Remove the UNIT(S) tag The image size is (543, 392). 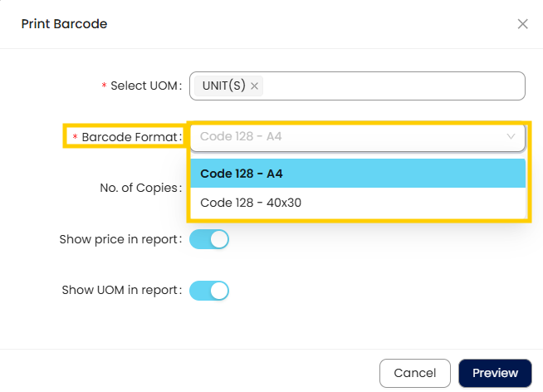pyautogui.click(x=254, y=86)
